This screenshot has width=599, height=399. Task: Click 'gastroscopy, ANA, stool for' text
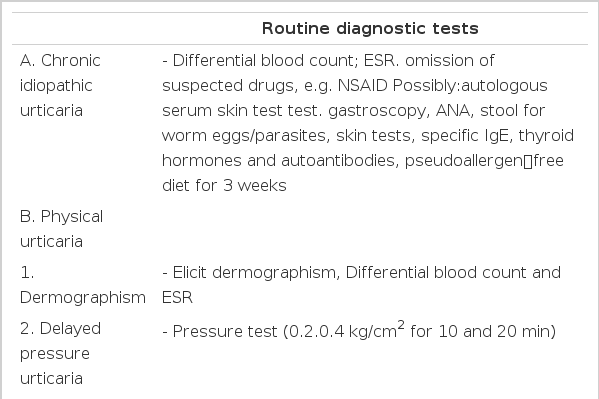(x=436, y=111)
